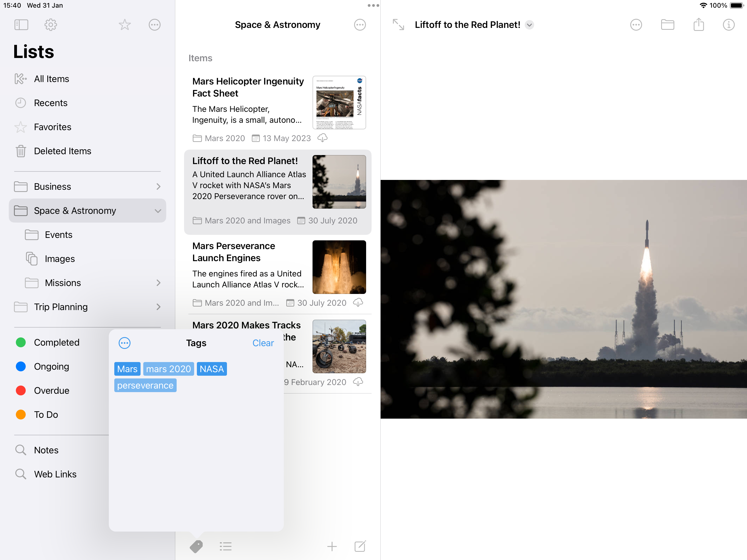Toggle the Mars tag filter

[x=127, y=369]
